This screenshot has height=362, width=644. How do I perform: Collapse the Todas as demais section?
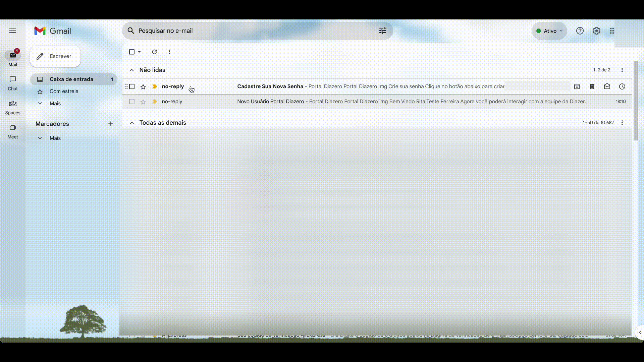(x=132, y=123)
